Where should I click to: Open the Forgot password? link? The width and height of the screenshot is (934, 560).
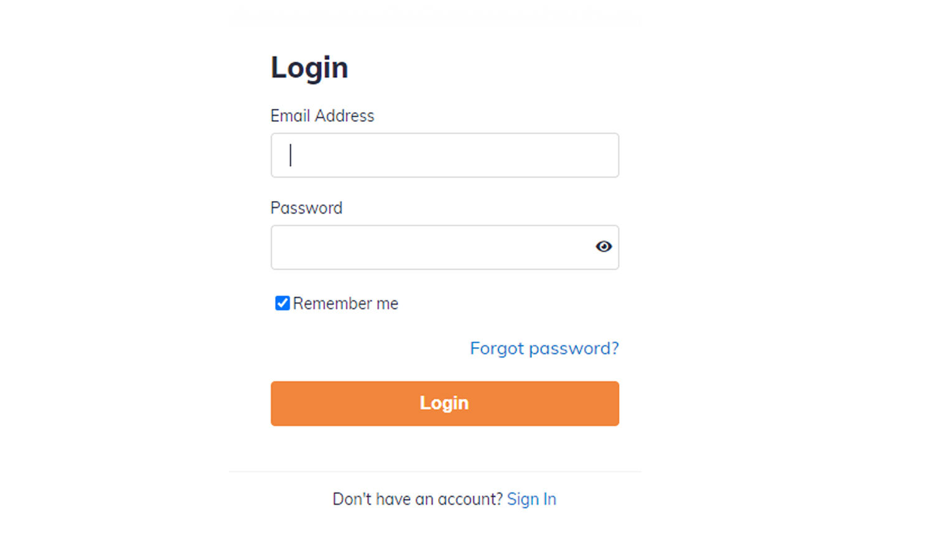pyautogui.click(x=544, y=348)
